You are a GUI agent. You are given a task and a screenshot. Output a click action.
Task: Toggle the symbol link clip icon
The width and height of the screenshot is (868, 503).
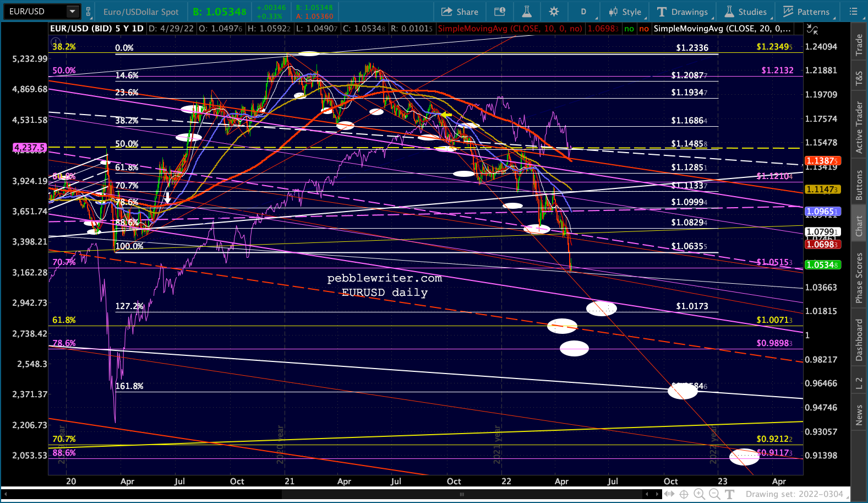(x=89, y=12)
